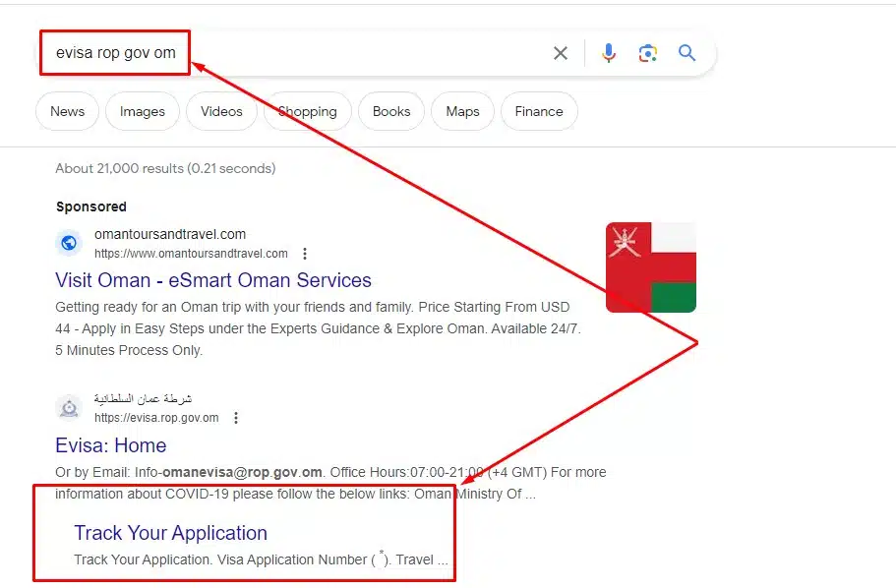Switch to the Shopping filter
896x588 pixels.
[308, 111]
